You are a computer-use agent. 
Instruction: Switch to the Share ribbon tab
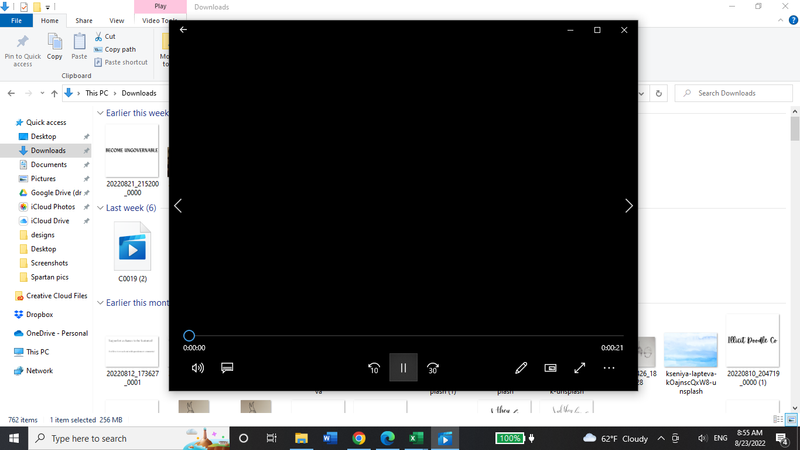[x=84, y=20]
